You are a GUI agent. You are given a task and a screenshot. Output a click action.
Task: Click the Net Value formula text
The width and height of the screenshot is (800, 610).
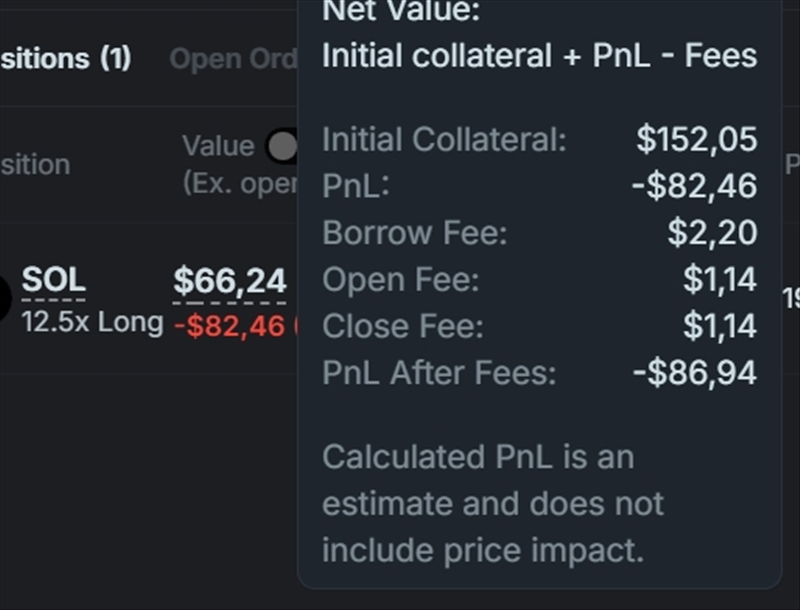[x=539, y=56]
